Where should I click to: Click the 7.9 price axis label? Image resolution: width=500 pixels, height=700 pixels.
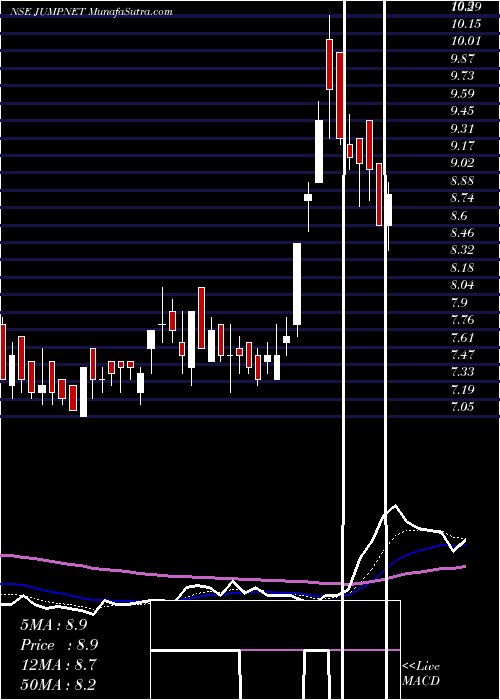pos(458,303)
